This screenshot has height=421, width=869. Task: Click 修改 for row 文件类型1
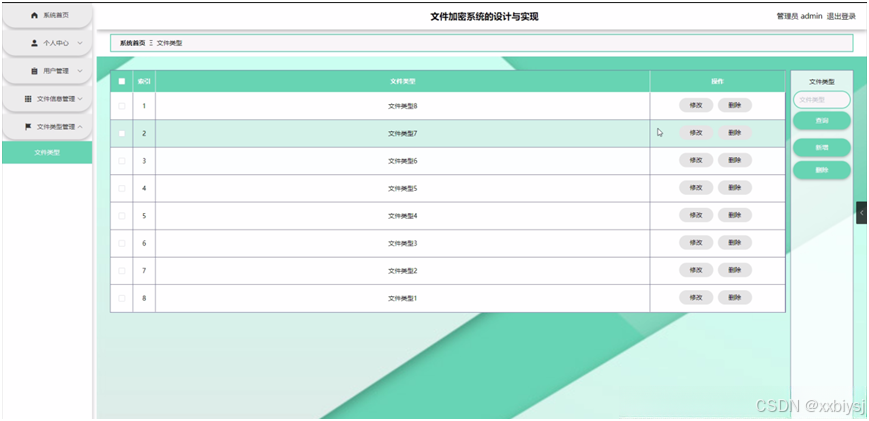(x=696, y=297)
